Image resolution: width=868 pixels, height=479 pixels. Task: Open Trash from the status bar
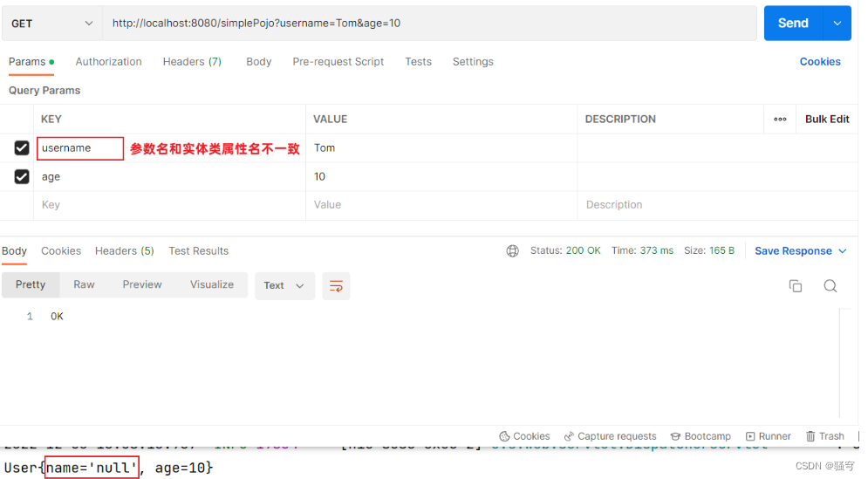(825, 436)
